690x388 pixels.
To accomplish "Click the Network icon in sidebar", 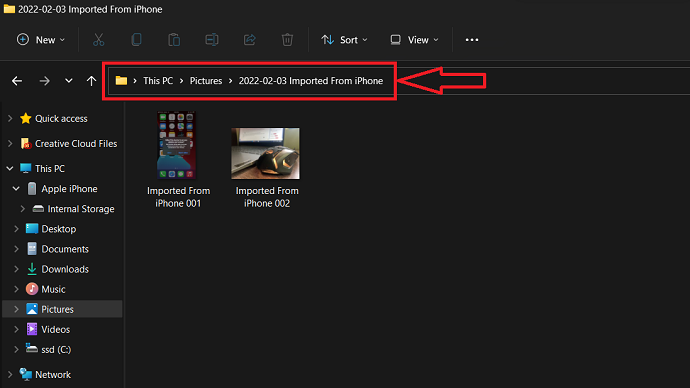I will (x=26, y=374).
